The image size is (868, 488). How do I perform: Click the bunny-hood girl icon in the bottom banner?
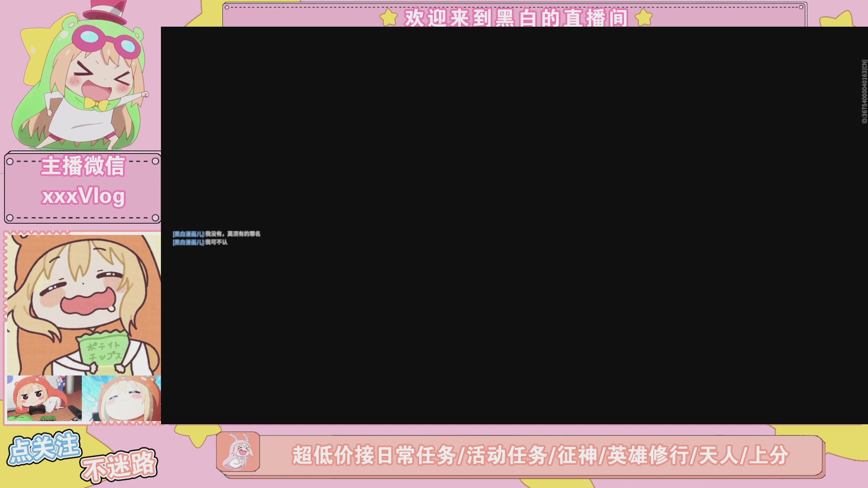[x=238, y=452]
